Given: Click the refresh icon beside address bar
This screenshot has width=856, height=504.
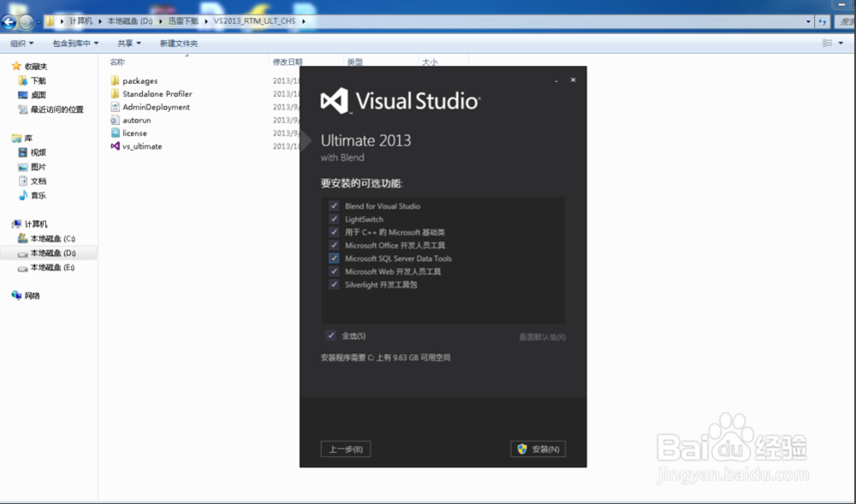Looking at the screenshot, I should click(x=823, y=21).
